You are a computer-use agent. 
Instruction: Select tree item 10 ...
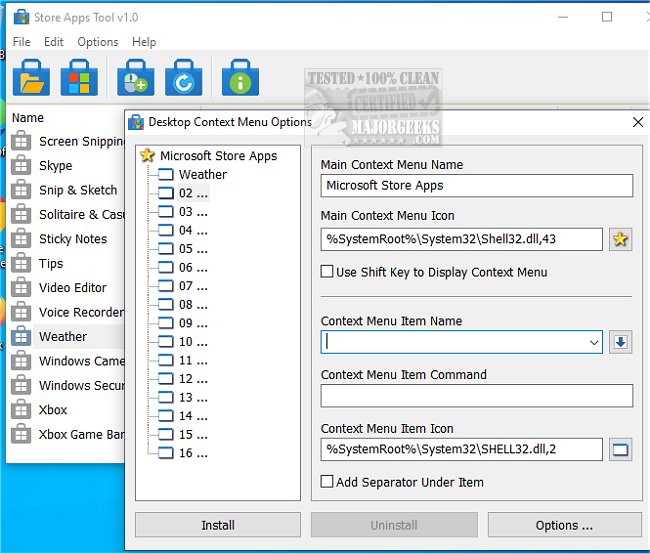tap(193, 342)
